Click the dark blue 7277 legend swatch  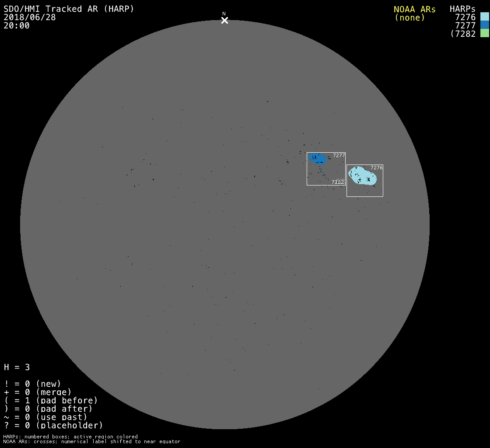click(484, 25)
